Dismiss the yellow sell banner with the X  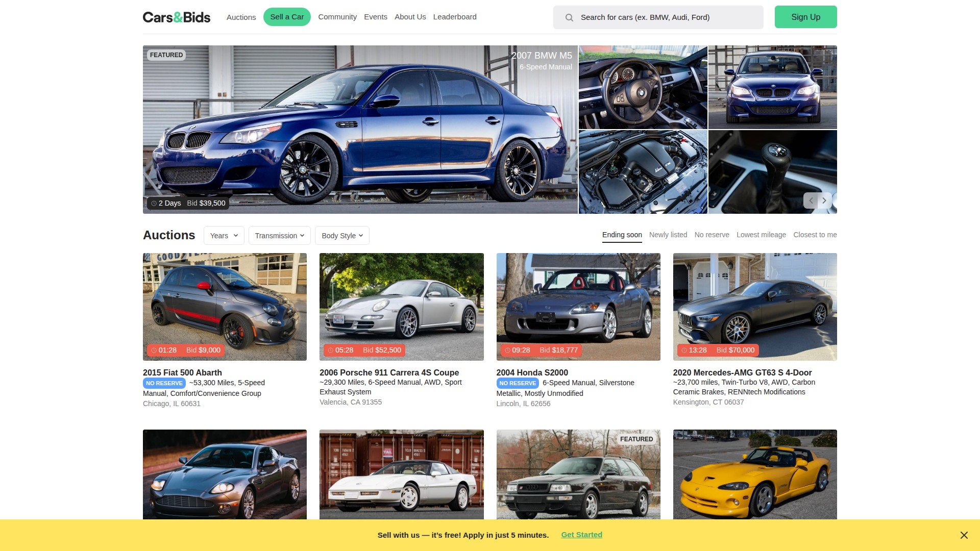coord(964,535)
